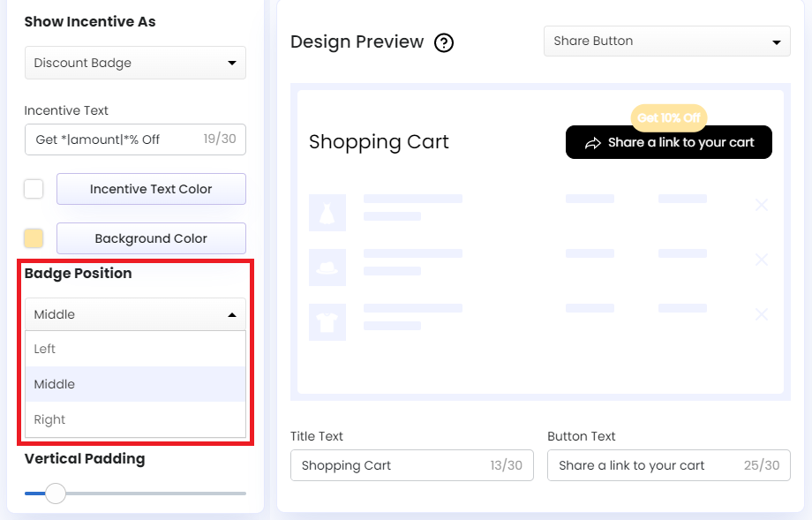
Task: Remove the first cart item with its X icon
Action: pyautogui.click(x=761, y=205)
